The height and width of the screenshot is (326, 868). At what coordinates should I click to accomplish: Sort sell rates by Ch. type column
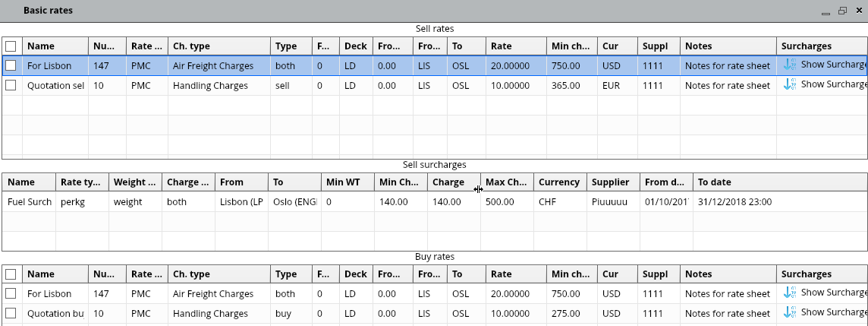pos(219,46)
